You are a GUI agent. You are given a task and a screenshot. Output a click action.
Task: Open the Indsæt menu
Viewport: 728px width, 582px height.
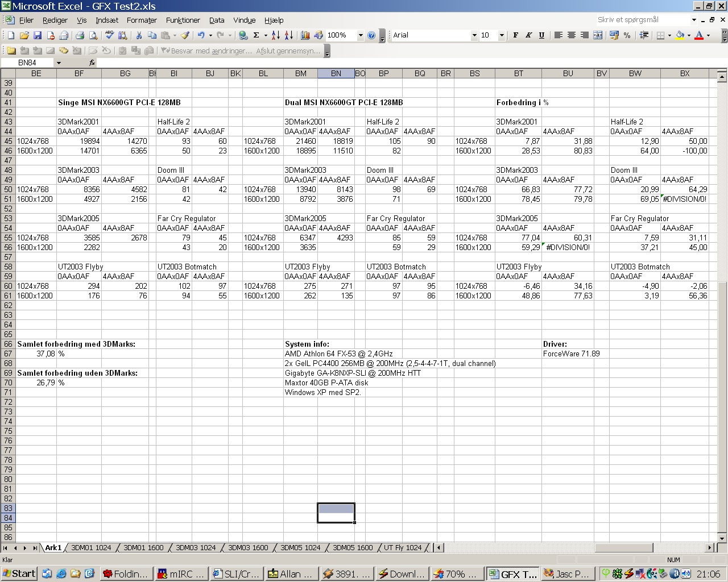[x=107, y=20]
